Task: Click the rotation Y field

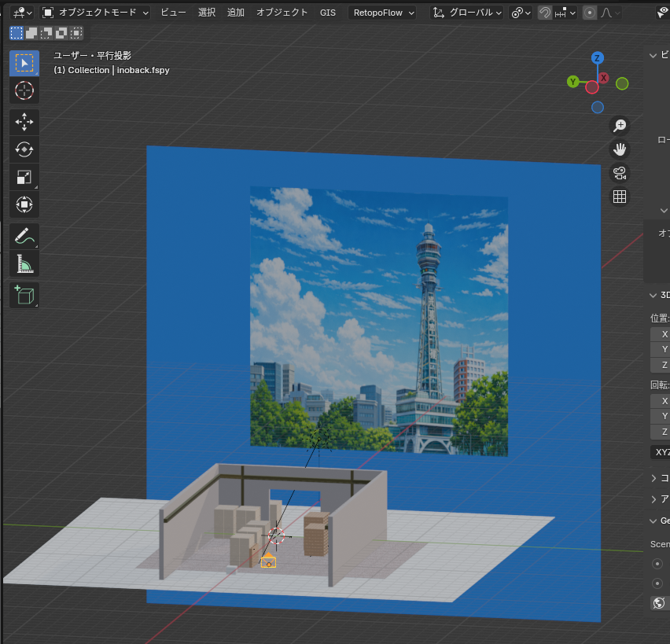Action: click(661, 416)
